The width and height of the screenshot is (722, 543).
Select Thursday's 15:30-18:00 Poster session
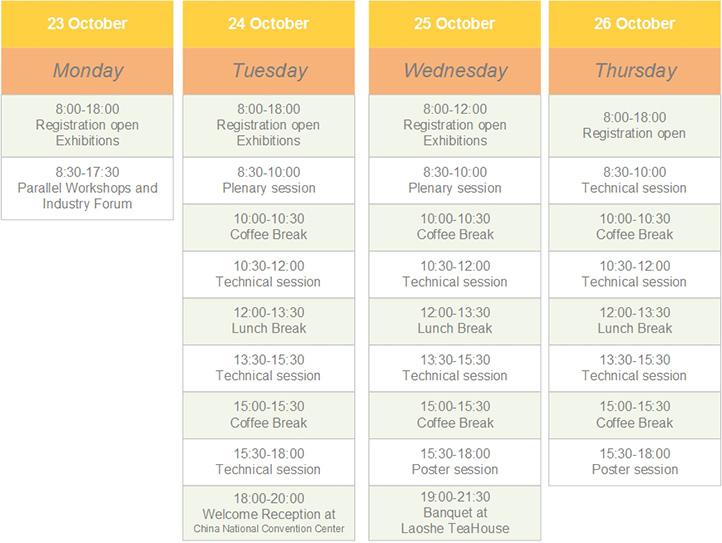634,462
